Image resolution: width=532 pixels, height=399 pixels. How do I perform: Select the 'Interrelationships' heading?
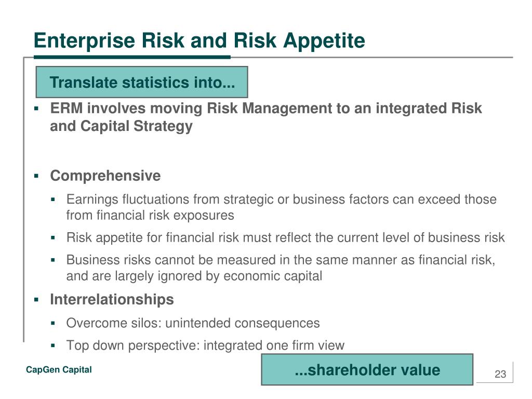(112, 300)
